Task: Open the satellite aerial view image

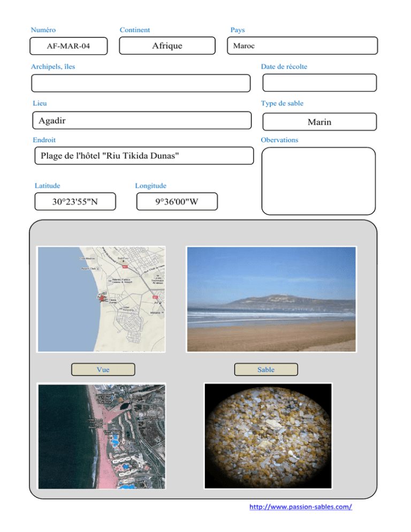Action: pos(102,436)
